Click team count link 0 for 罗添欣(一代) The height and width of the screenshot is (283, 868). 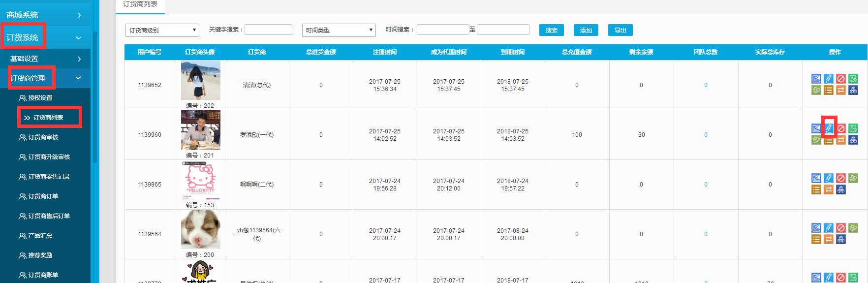(706, 135)
